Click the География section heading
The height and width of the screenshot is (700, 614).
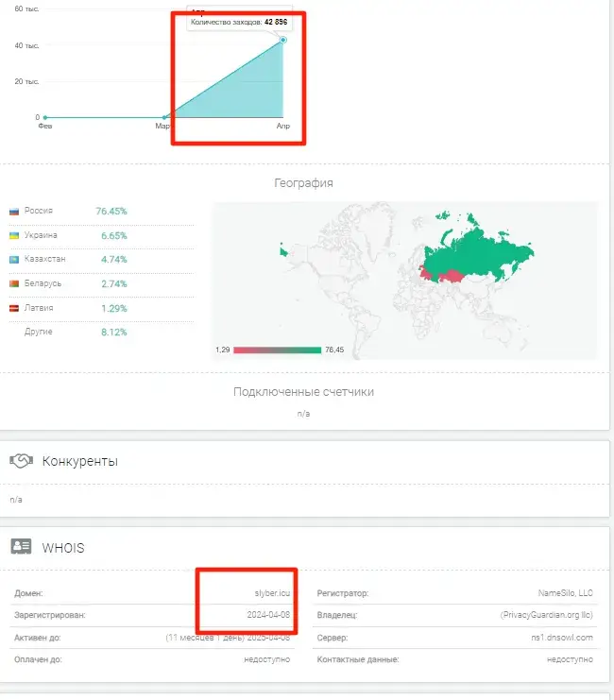coord(303,183)
